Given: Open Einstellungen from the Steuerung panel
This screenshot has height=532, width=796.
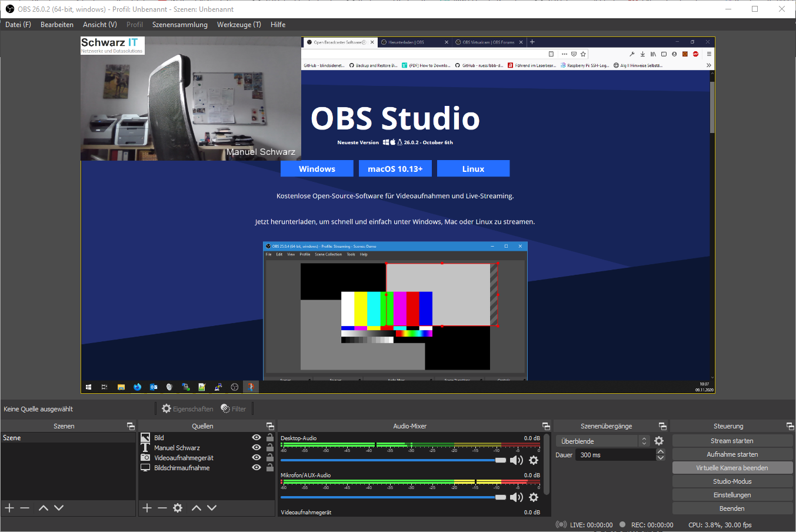Looking at the screenshot, I should pyautogui.click(x=732, y=494).
